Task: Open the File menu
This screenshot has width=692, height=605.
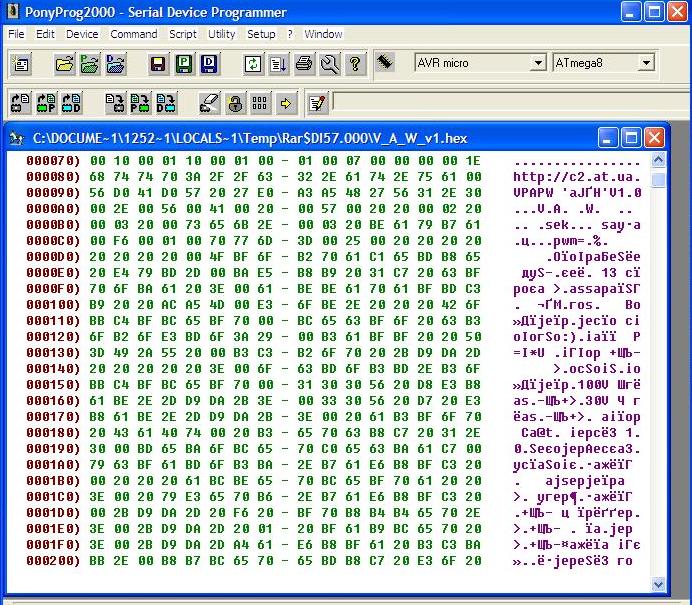Action: 16,34
